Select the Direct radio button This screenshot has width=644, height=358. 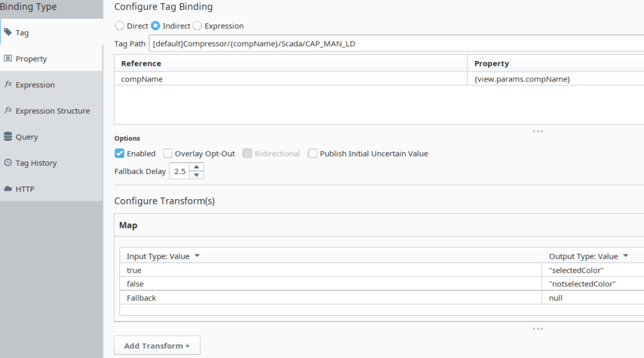[119, 26]
